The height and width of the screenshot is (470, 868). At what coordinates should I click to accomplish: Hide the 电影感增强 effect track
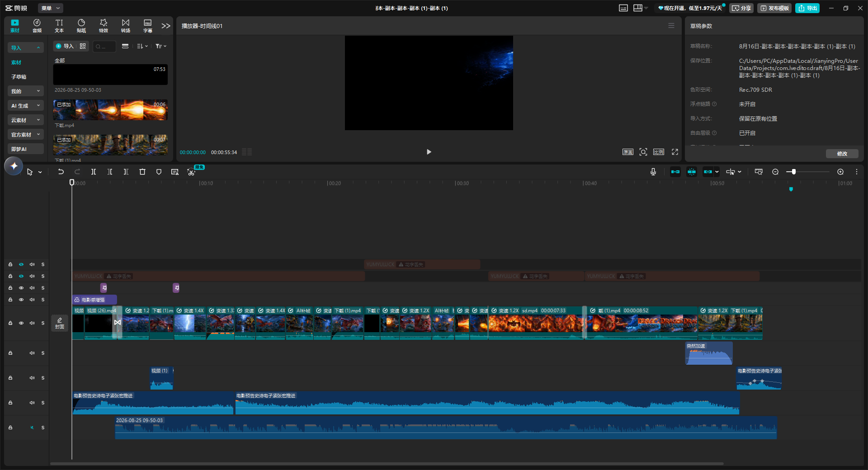click(21, 300)
